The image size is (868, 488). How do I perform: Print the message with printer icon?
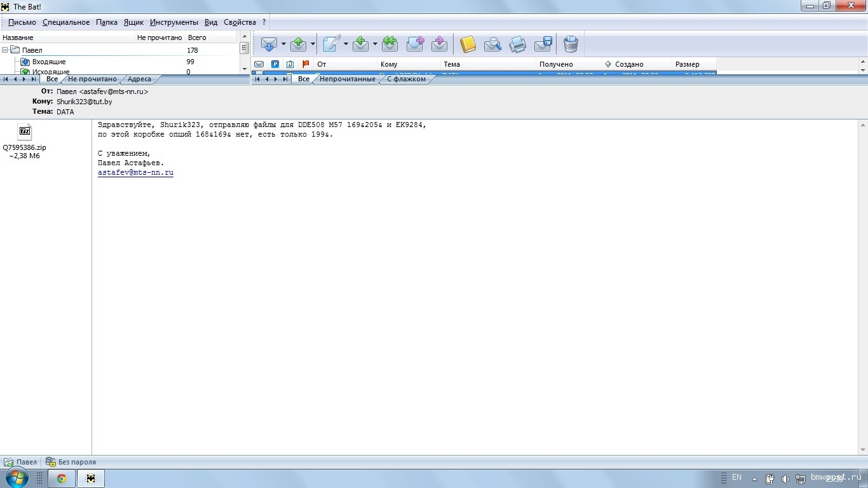(518, 44)
